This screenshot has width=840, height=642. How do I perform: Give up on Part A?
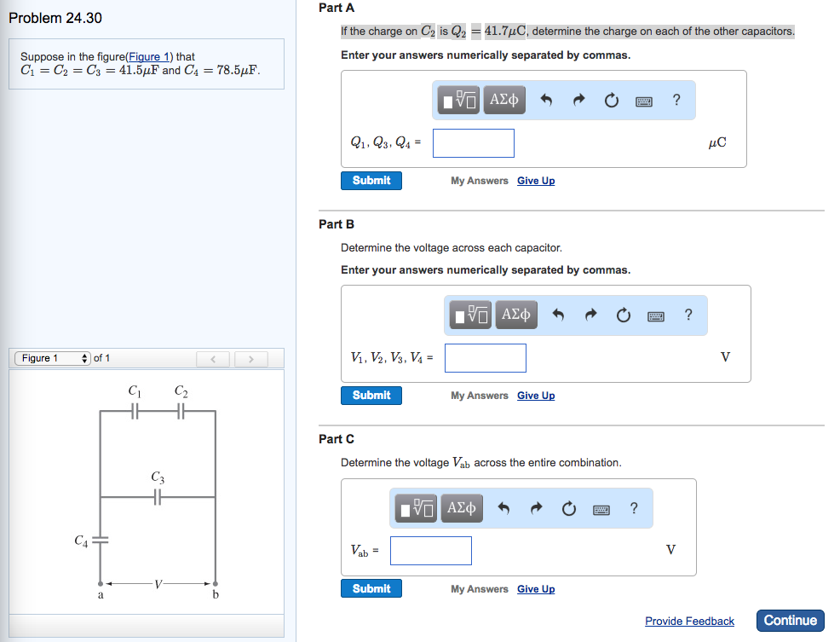pyautogui.click(x=536, y=181)
